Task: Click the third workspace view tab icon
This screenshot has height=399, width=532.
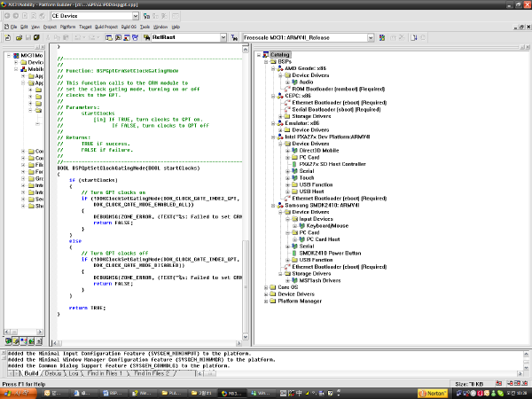Action: (23, 340)
